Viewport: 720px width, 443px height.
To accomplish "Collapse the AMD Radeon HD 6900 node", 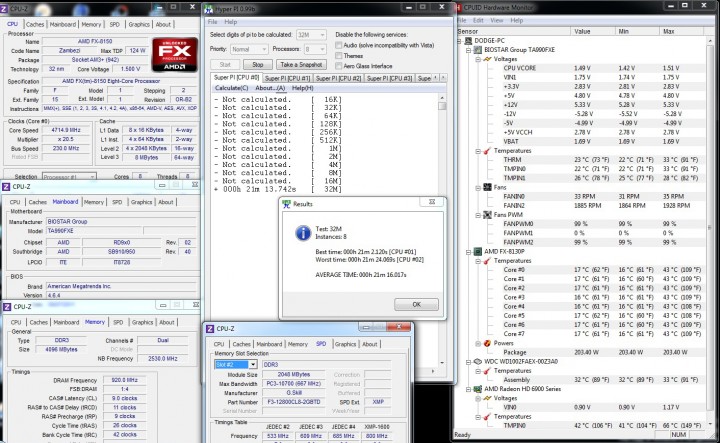I will (469, 389).
